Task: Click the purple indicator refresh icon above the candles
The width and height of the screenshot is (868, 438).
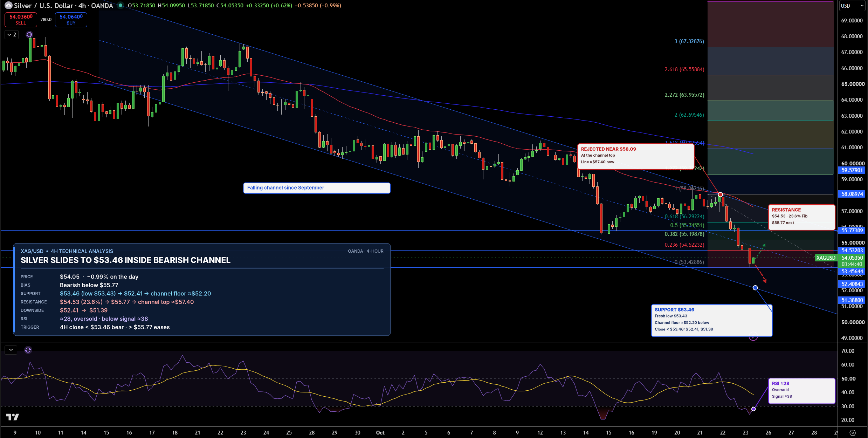Action: tap(29, 34)
